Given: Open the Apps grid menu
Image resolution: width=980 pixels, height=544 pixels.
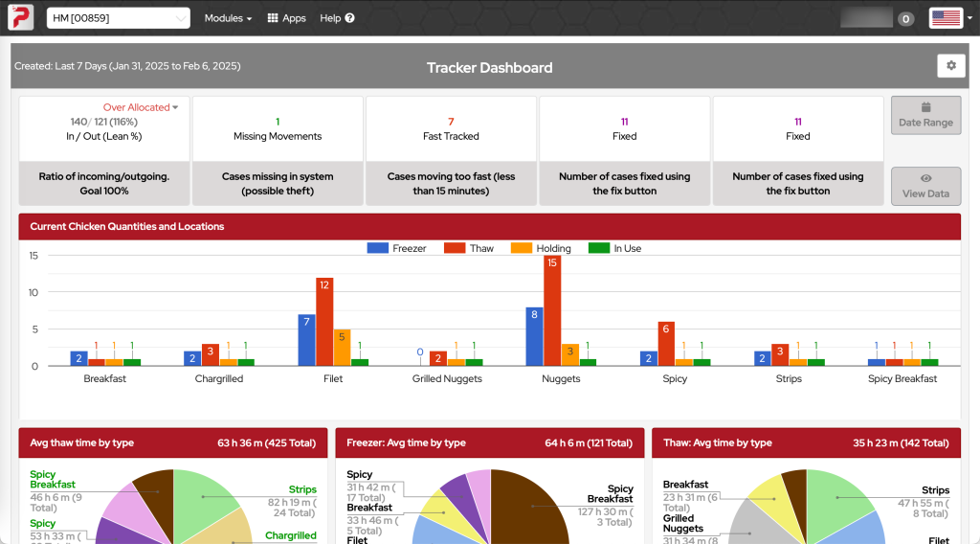Looking at the screenshot, I should pos(286,18).
